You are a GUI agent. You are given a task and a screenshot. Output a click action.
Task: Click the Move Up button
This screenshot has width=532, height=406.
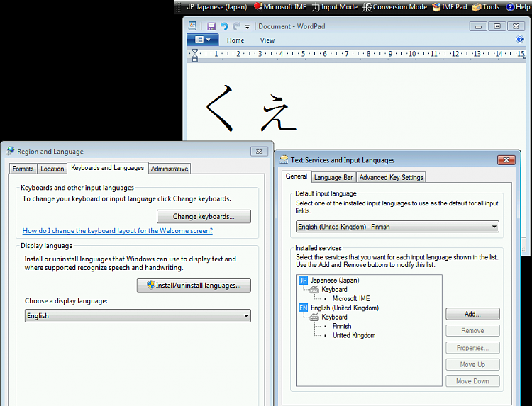click(x=472, y=364)
